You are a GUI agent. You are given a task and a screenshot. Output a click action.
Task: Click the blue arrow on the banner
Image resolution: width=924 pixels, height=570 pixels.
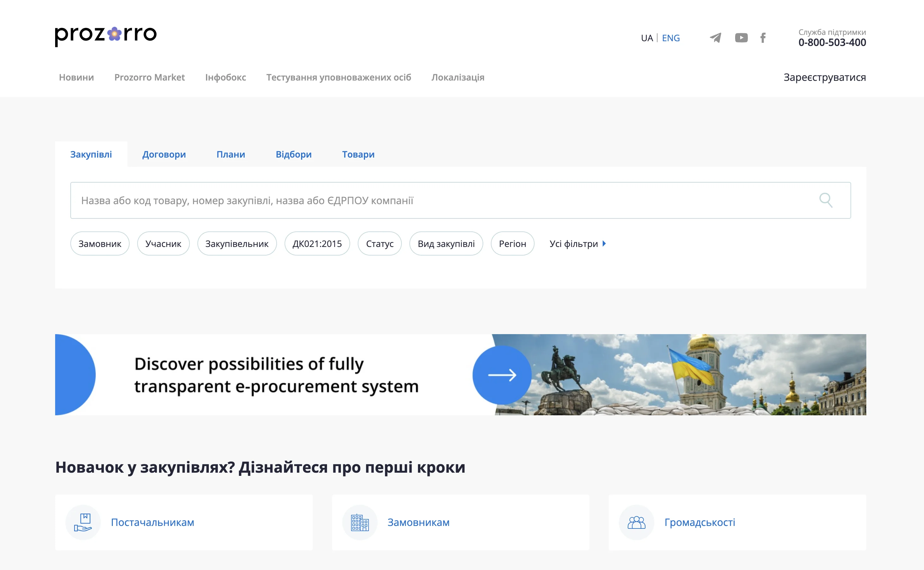[502, 375]
